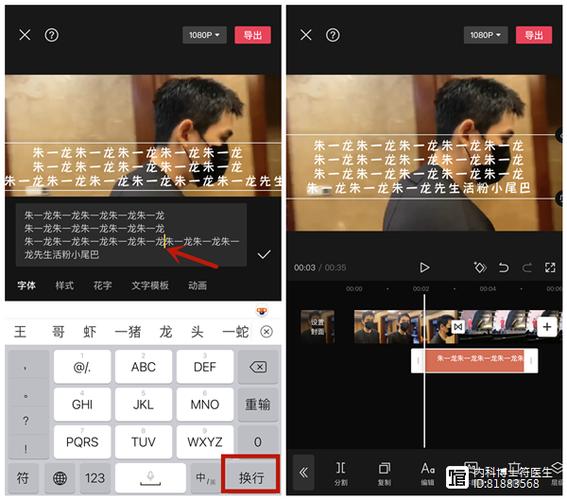Select the 复制 copy tool
This screenshot has width=567, height=500.
[384, 473]
